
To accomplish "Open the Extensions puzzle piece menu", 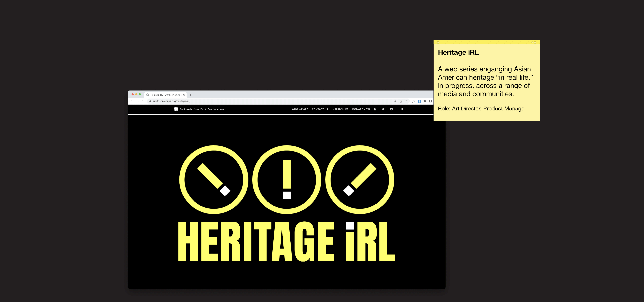I will (425, 101).
